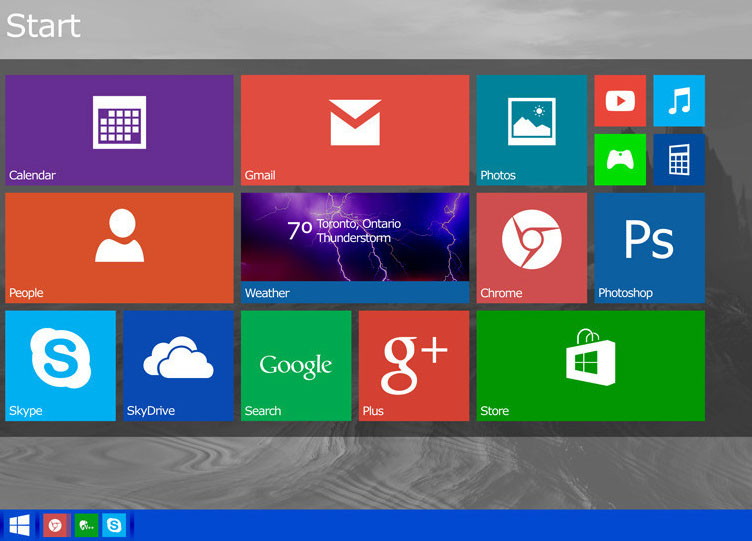
Task: Open the Gmail tile
Action: [x=355, y=130]
